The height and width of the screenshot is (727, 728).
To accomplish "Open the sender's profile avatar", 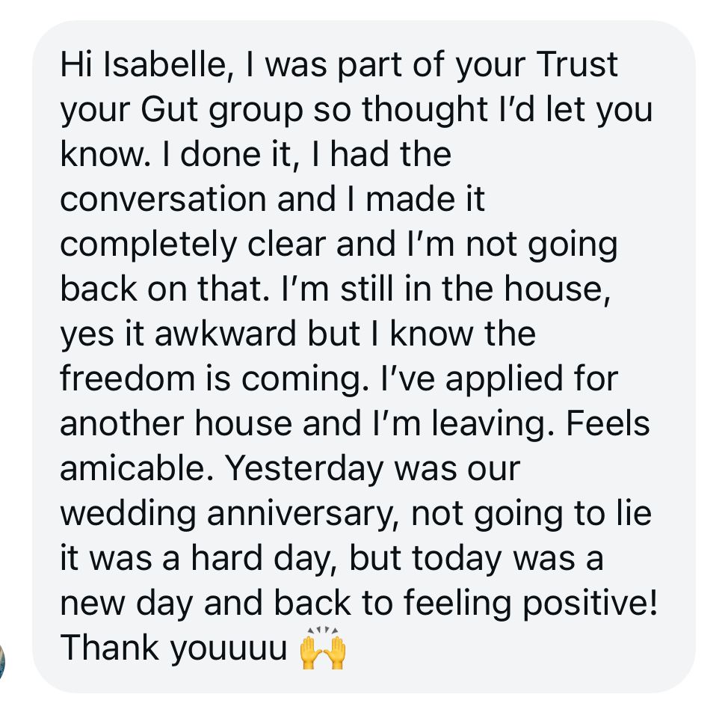I will coord(1,661).
